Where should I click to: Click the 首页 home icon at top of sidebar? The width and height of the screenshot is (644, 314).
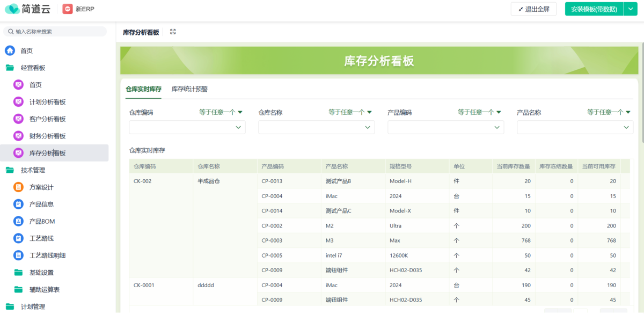tap(10, 50)
